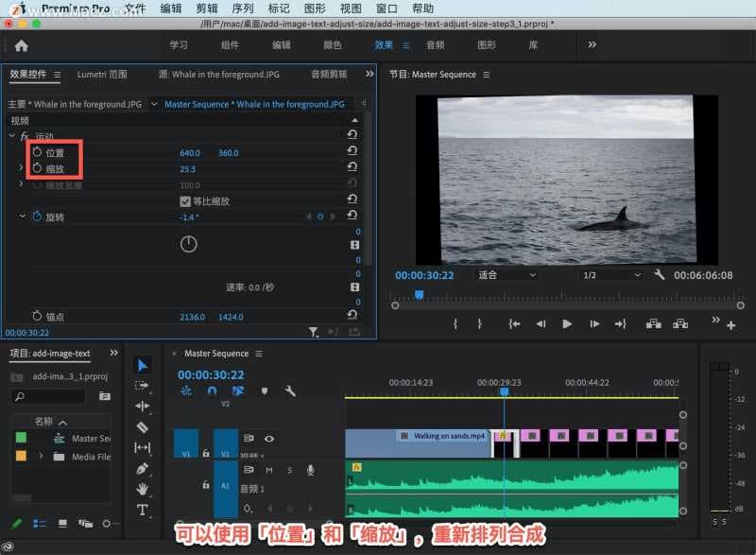756x555 pixels.
Task: Choose the Hand tool
Action: click(x=143, y=489)
